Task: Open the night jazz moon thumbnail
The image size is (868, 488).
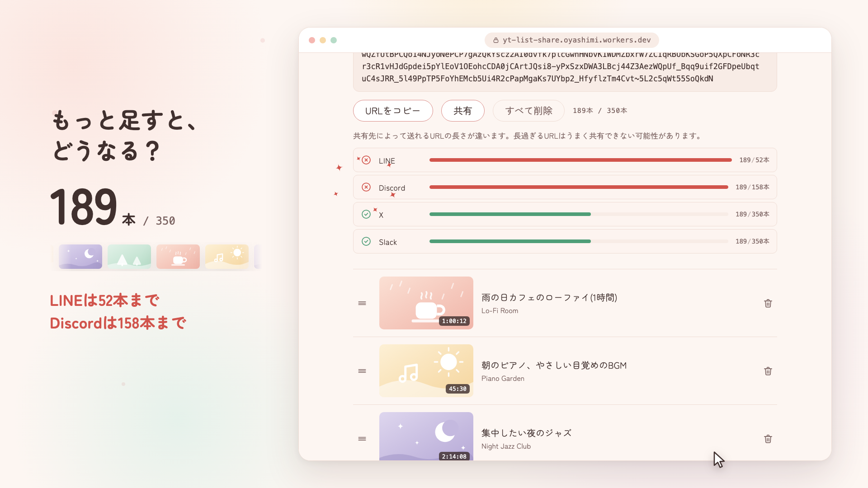Action: (x=426, y=436)
